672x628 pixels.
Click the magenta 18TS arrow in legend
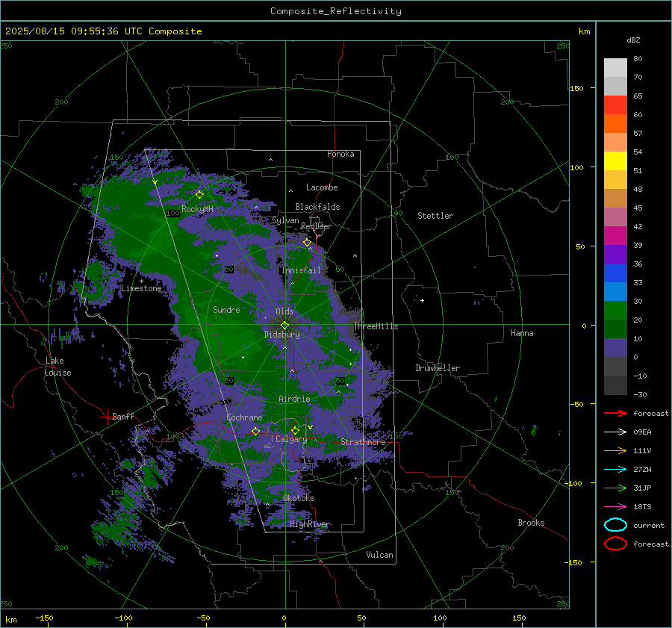coord(615,507)
